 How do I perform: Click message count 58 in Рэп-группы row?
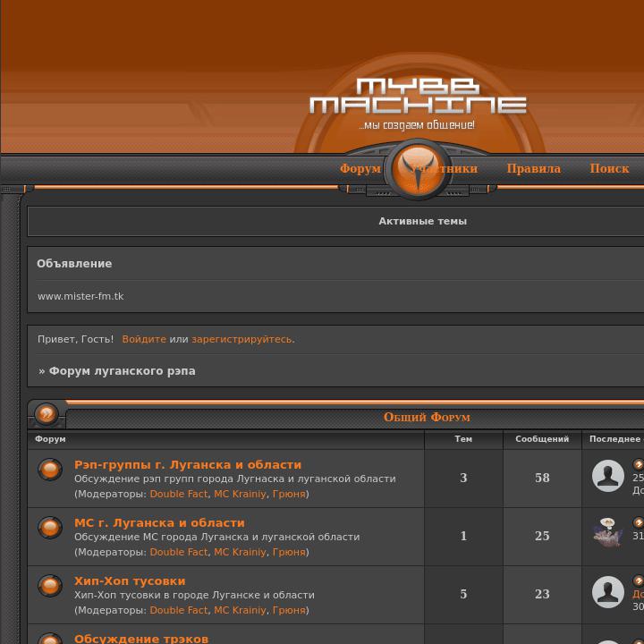(542, 478)
